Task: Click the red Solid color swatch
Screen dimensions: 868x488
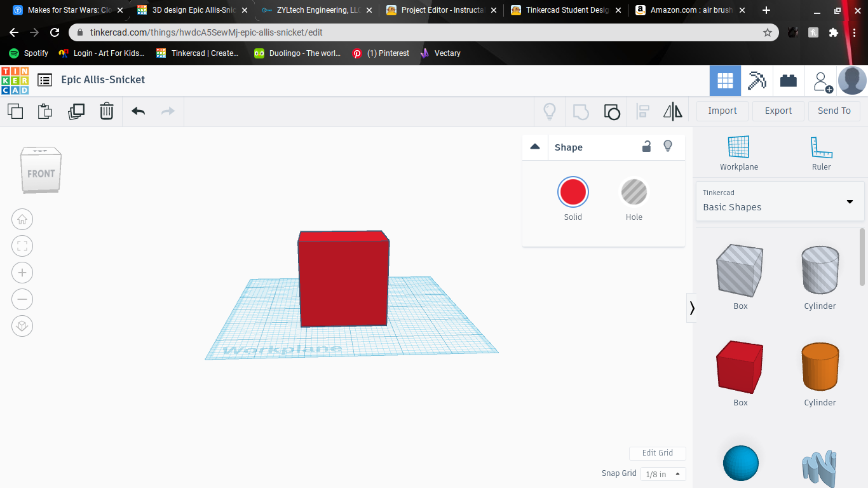Action: (573, 191)
